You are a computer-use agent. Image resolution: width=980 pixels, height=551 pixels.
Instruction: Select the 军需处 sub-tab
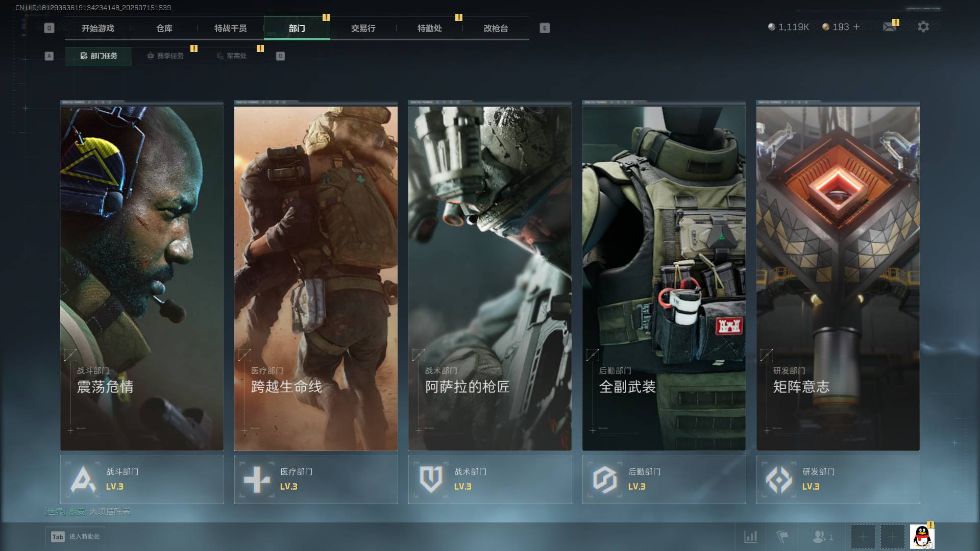pos(231,56)
